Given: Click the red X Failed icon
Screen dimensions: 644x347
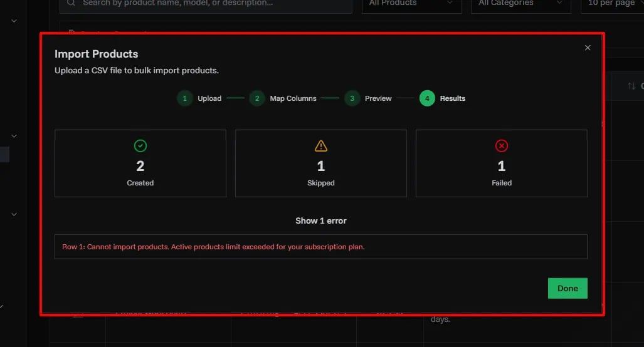Looking at the screenshot, I should pos(502,146).
